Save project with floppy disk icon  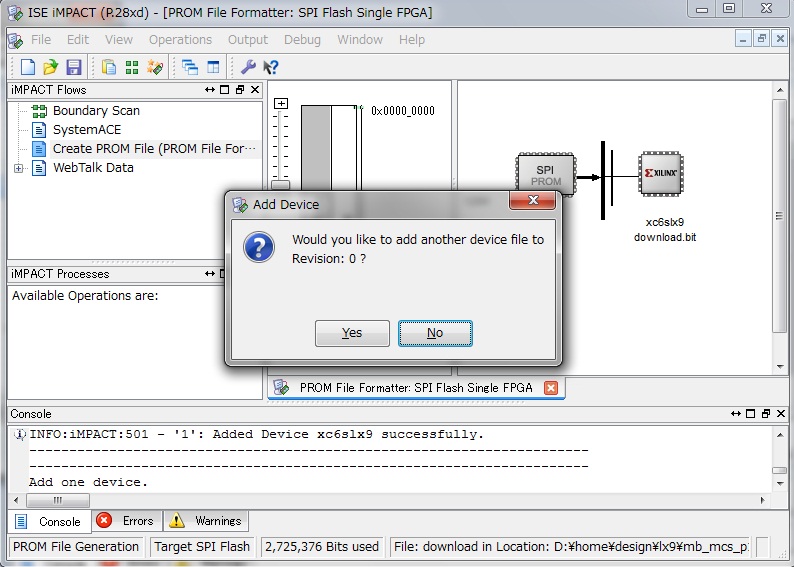point(74,67)
